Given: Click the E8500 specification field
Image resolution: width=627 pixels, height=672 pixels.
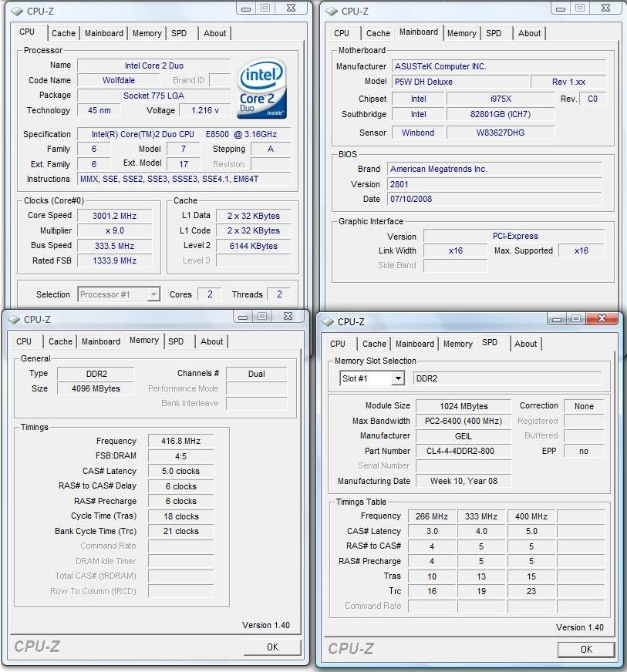Looking at the screenshot, I should click(184, 134).
